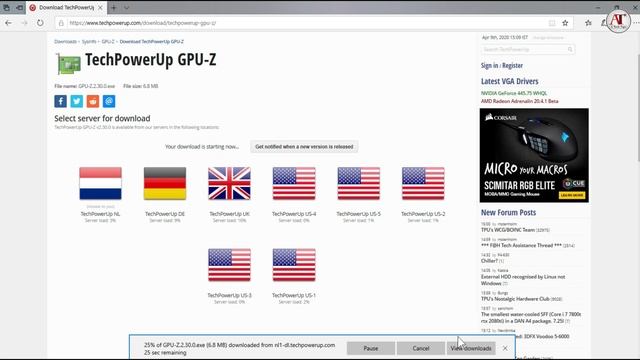This screenshot has width=640, height=360.
Task: Select the TechPowerUp DE Germany flag server
Action: pos(165,184)
